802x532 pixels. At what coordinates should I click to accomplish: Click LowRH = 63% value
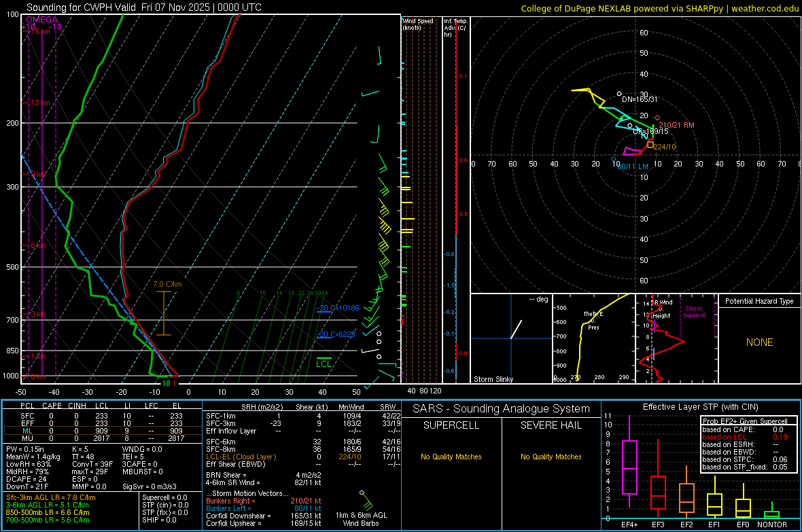coord(28,464)
